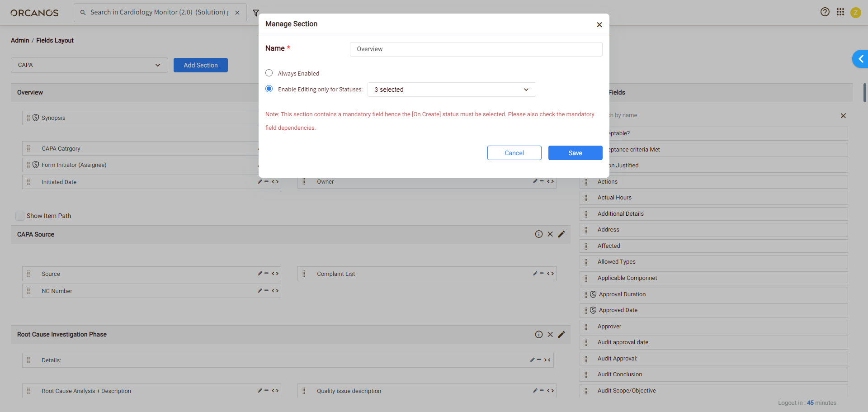The height and width of the screenshot is (412, 868).
Task: Open the 3 selected statuses dropdown
Action: (451, 90)
